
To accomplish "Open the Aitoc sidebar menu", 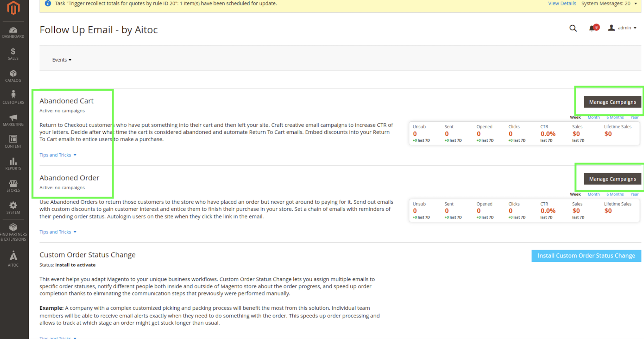I will (13, 259).
